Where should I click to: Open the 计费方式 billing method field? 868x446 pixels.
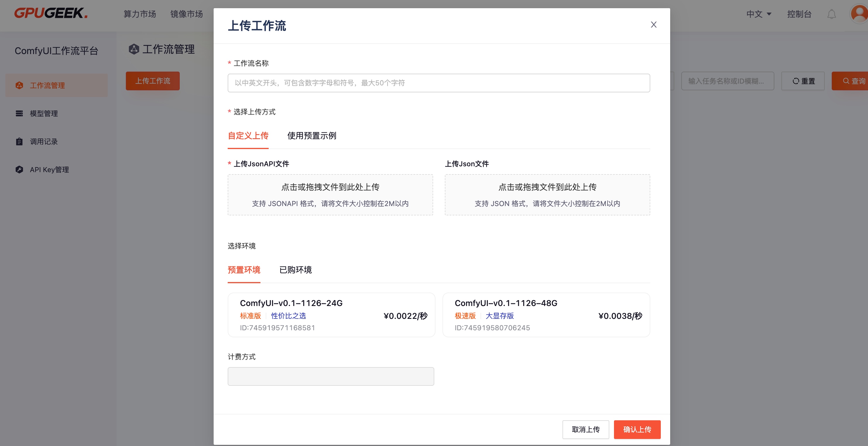(x=331, y=376)
